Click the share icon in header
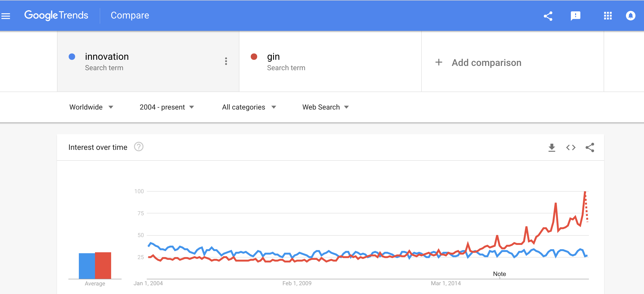Screen dimensions: 644x294 tap(548, 16)
